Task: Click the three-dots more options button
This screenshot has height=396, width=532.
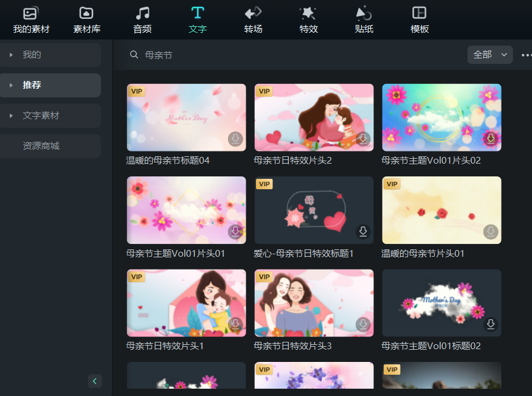Action: 526,55
